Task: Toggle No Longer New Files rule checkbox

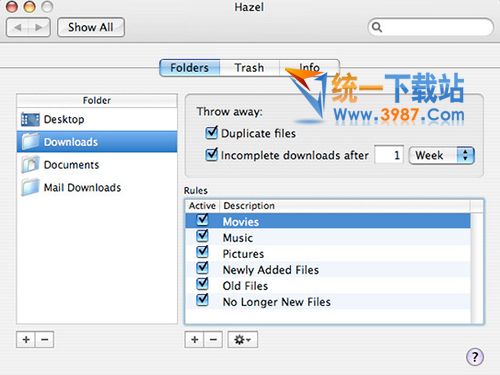Action: 202,300
